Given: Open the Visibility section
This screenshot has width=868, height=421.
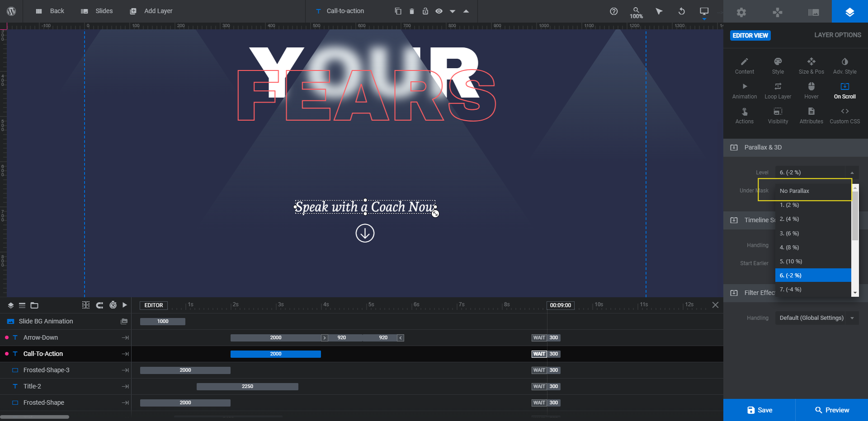Looking at the screenshot, I should (778, 116).
